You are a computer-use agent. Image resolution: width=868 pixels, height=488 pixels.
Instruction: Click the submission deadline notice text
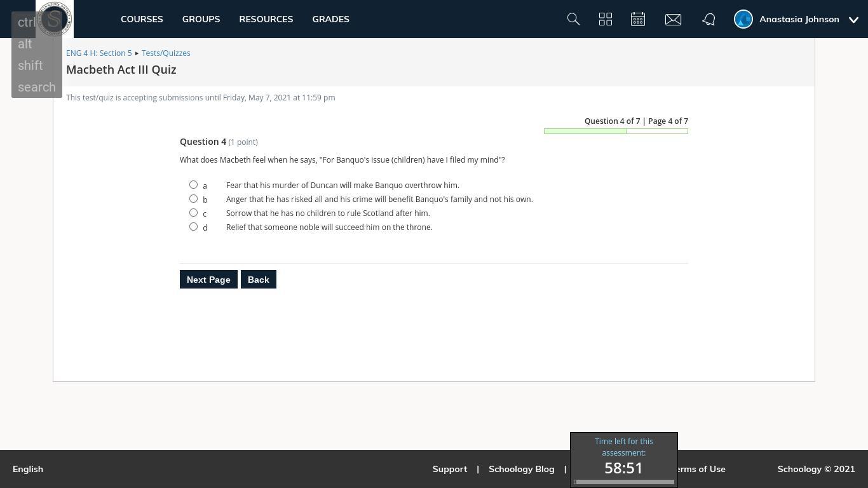point(201,98)
